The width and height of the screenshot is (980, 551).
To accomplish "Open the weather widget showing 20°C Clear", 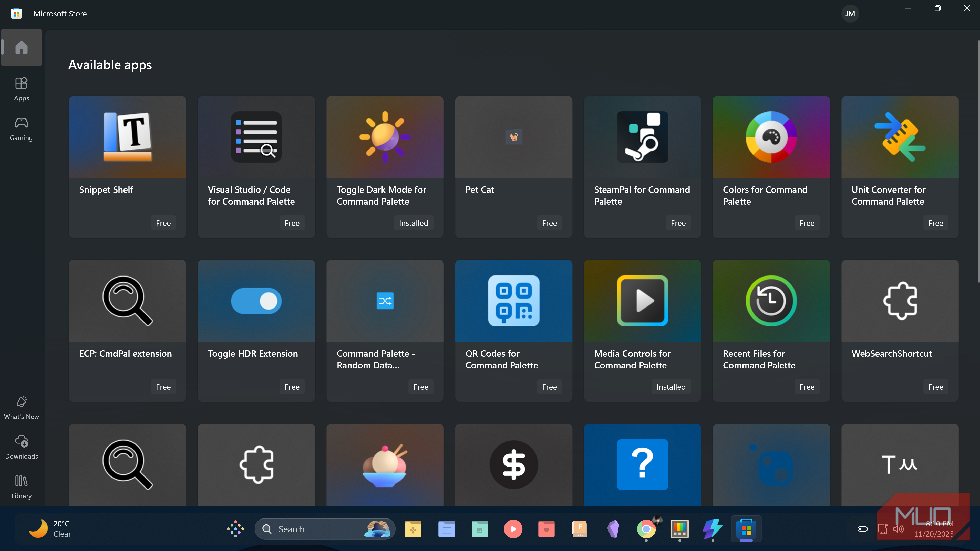I will pyautogui.click(x=50, y=529).
